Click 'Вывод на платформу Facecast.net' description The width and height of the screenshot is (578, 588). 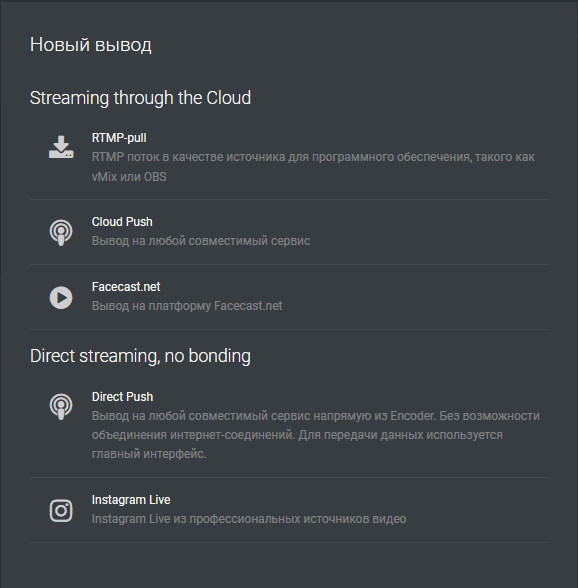point(187,306)
